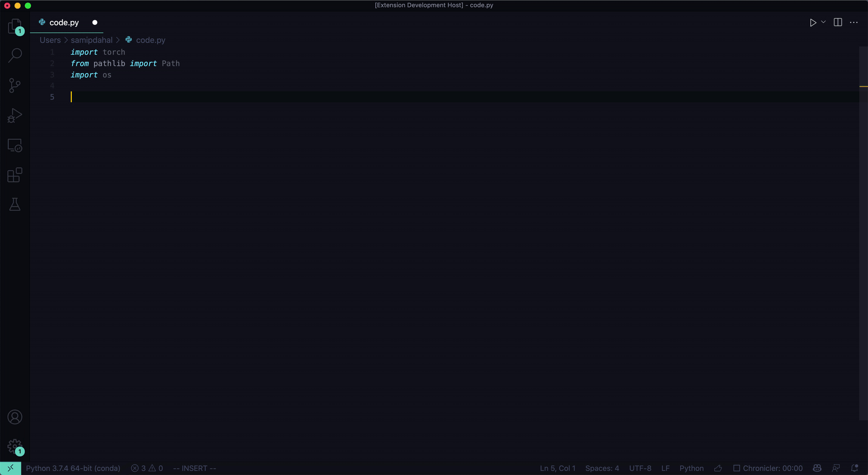Click line number 5 in the gutter
868x475 pixels.
[52, 97]
